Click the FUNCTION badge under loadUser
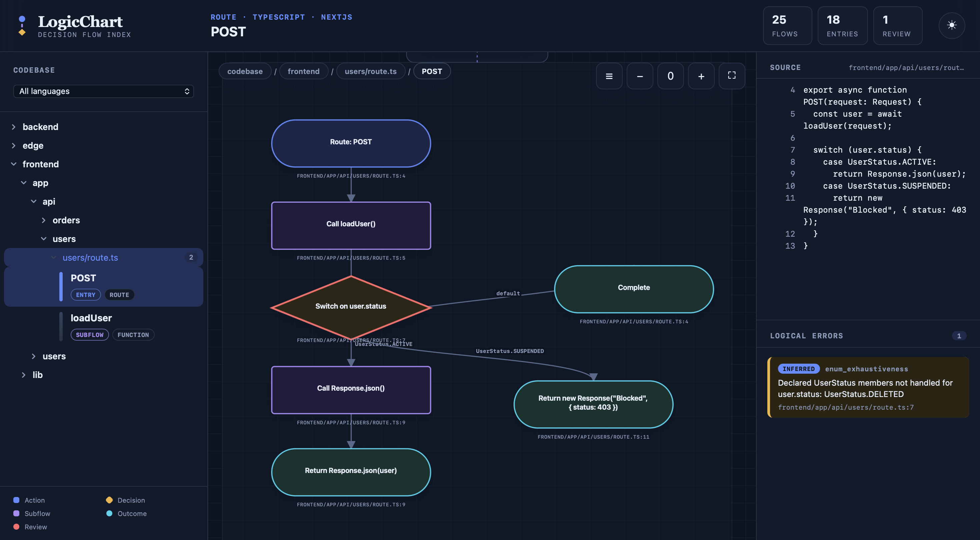 coord(133,335)
